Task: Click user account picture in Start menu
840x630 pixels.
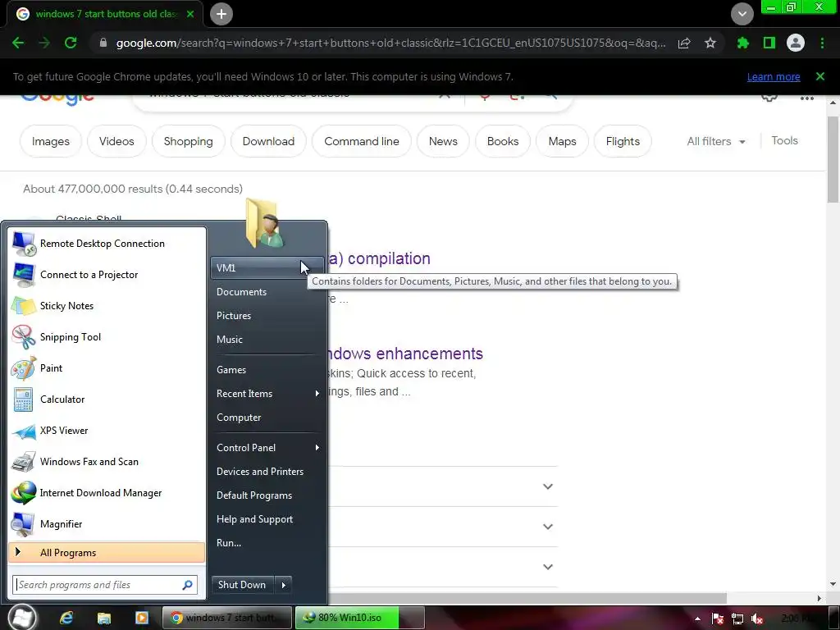Action: point(263,223)
